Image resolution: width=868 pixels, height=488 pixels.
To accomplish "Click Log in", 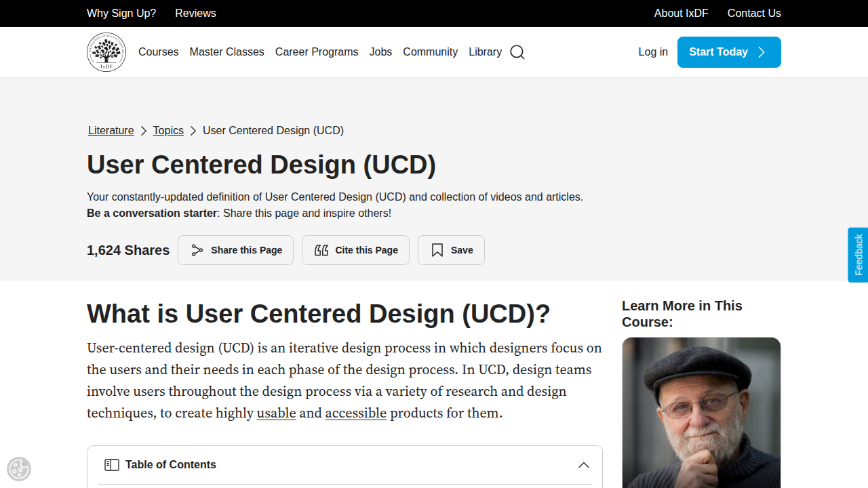I will click(x=653, y=52).
